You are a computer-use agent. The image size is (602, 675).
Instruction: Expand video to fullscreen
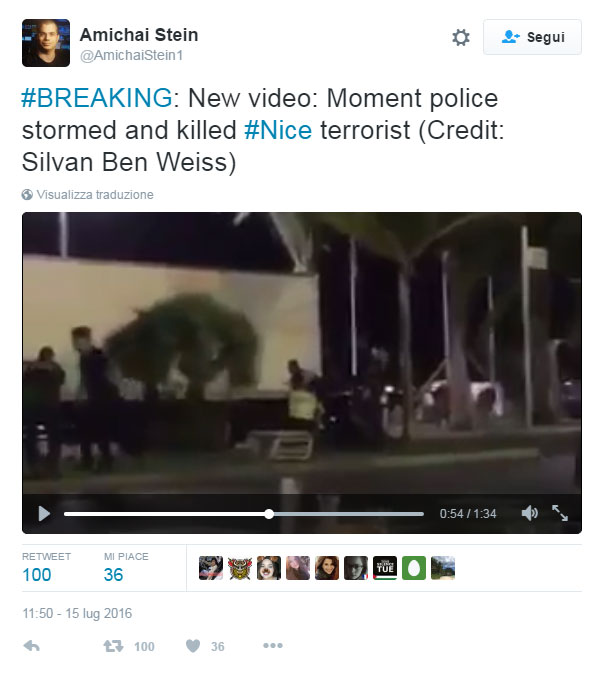[x=560, y=513]
